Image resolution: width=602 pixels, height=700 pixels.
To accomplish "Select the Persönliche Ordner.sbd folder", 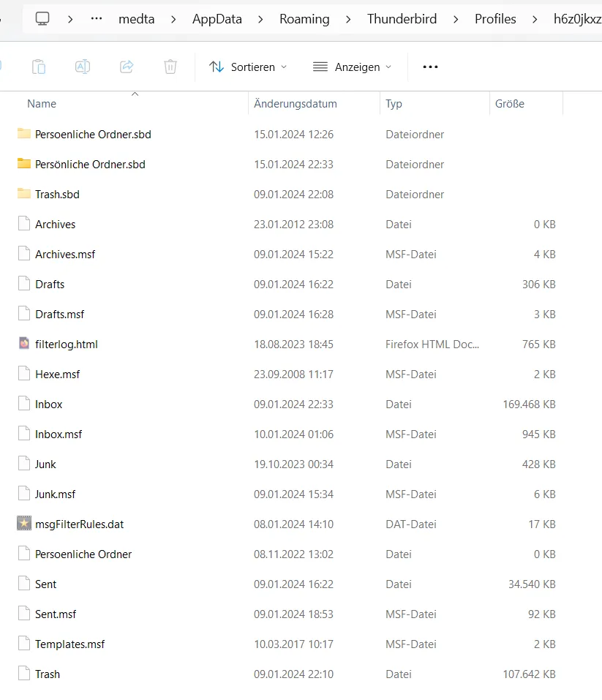I will pos(90,165).
